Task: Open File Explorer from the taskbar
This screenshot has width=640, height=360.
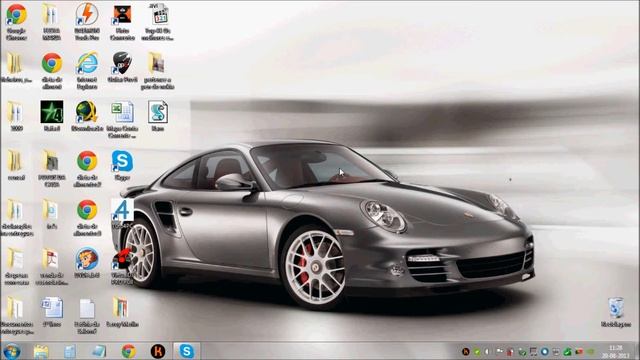Action: pyautogui.click(x=41, y=351)
